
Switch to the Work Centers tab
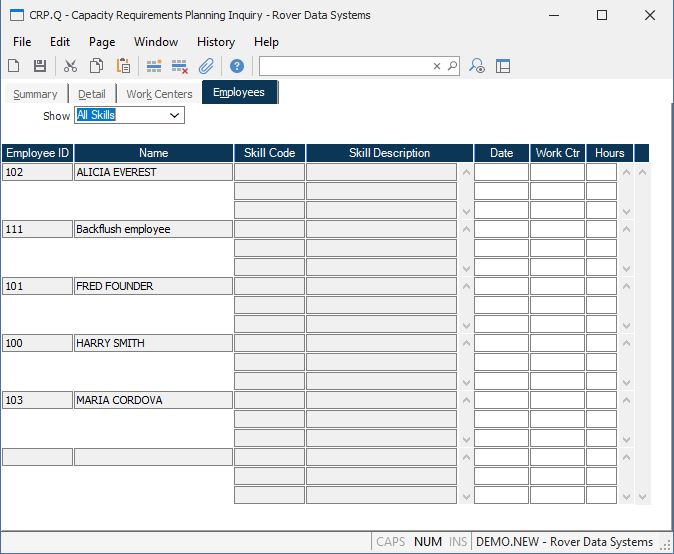point(159,94)
